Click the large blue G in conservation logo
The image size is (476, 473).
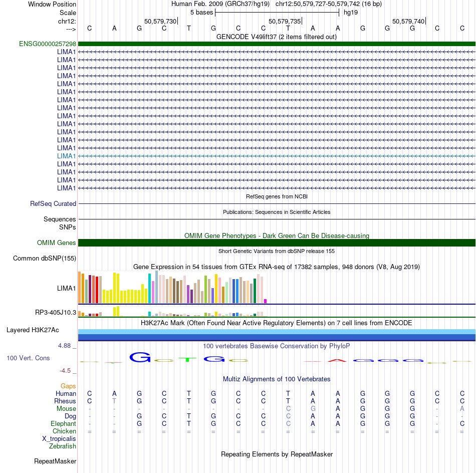[x=140, y=357]
